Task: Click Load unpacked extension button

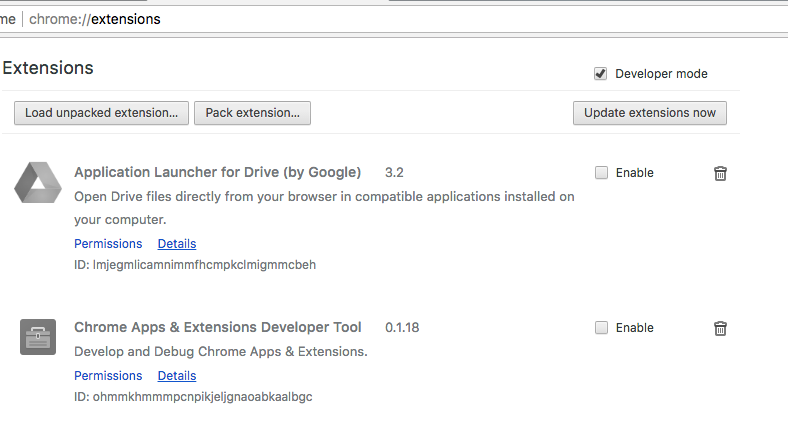Action: tap(101, 113)
